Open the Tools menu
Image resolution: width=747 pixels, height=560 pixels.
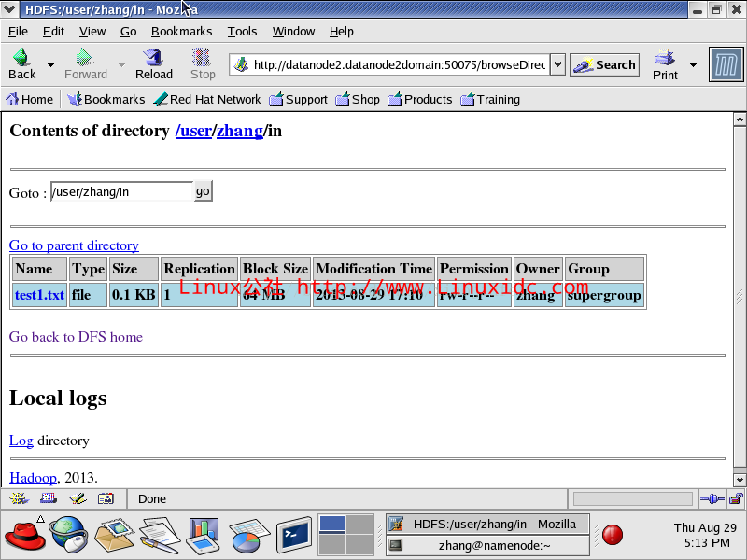pos(242,31)
